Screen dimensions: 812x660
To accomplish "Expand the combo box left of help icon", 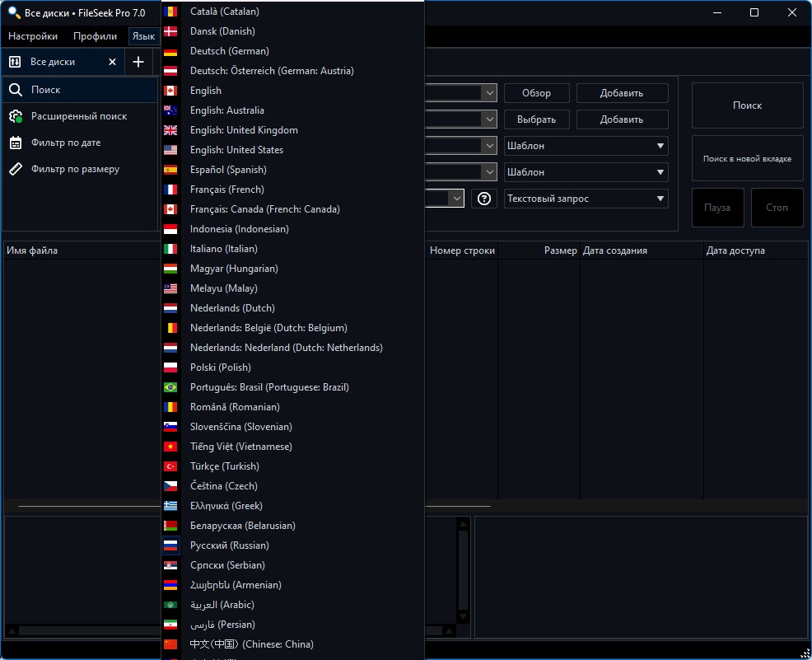I will 456,199.
